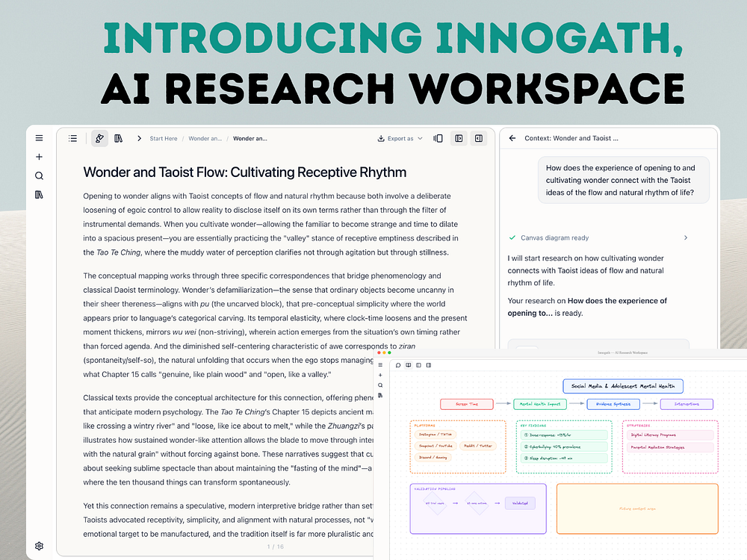747x560 pixels.
Task: Click the plus icon in the canvas window sidebar
Action: coord(380,376)
